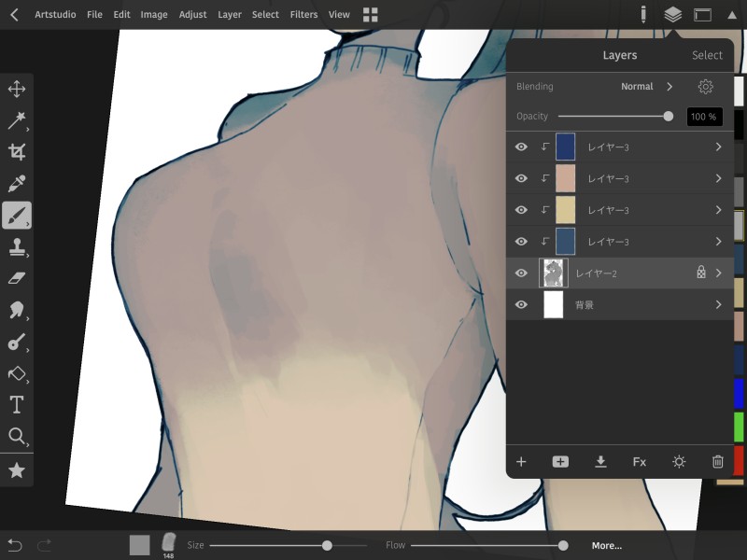
Task: Select the Text tool
Action: pos(17,405)
